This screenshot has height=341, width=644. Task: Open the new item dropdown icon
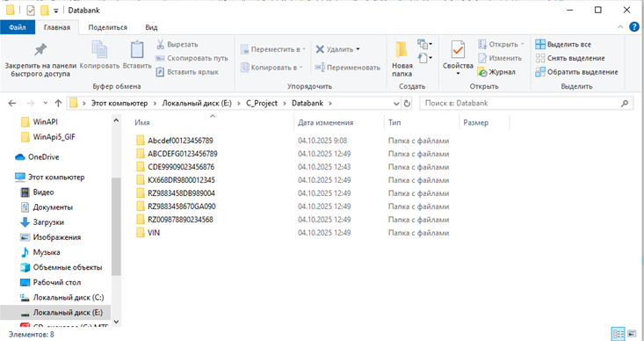[424, 44]
